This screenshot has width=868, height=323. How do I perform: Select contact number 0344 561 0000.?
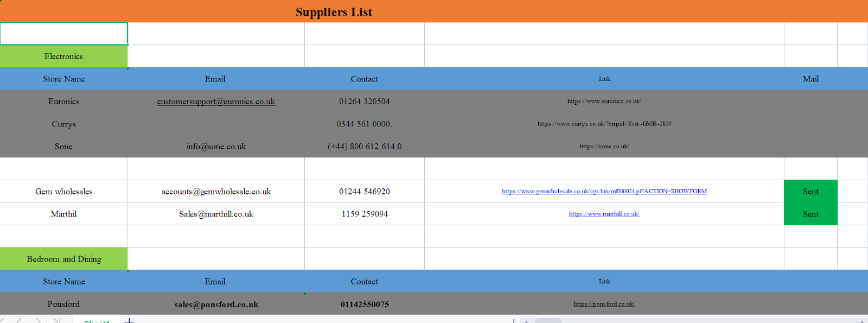pos(365,124)
